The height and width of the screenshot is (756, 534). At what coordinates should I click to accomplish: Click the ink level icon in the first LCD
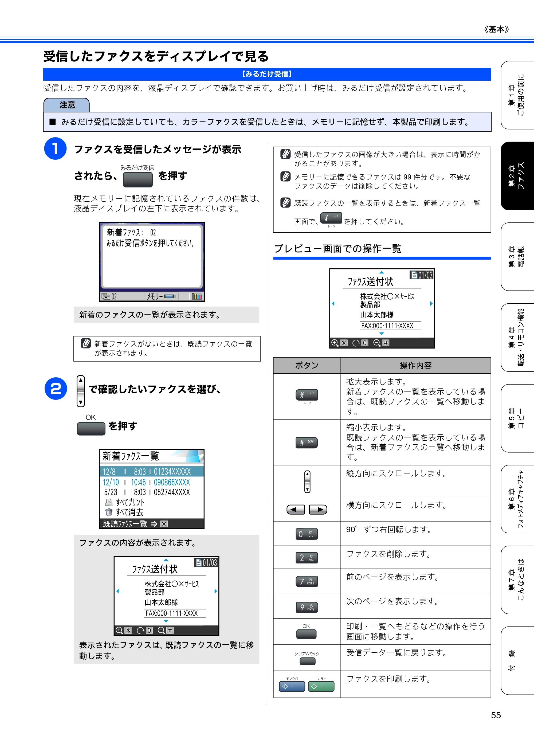point(196,296)
